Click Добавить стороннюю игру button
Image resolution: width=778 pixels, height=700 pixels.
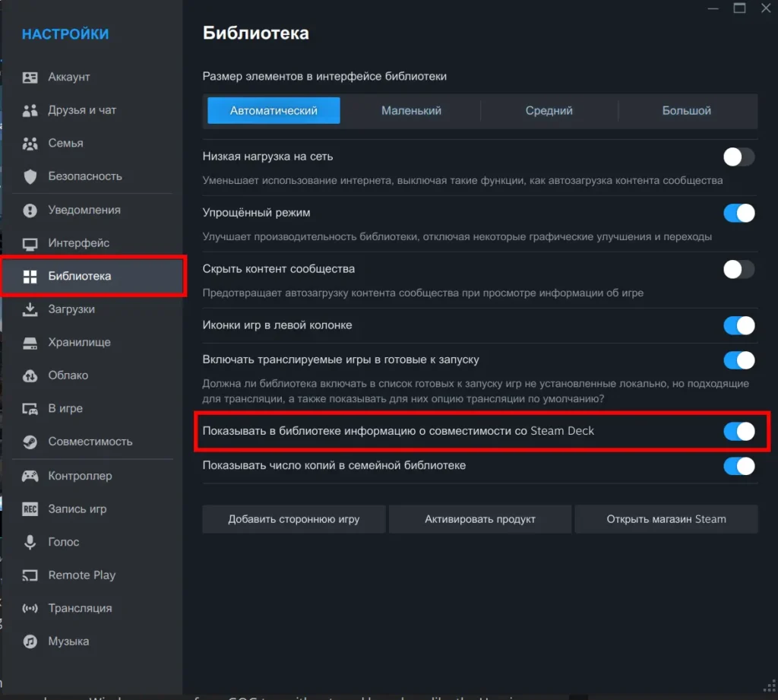pyautogui.click(x=294, y=519)
